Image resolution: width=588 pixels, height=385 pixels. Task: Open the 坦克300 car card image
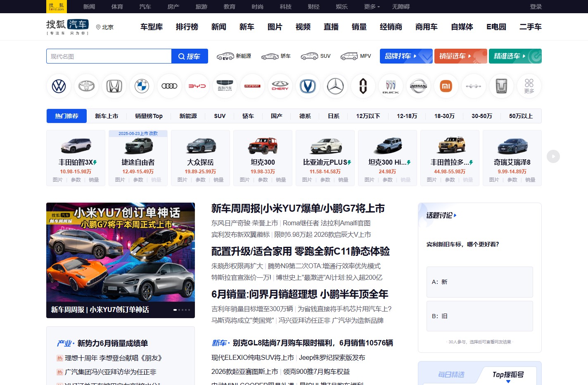pos(263,145)
